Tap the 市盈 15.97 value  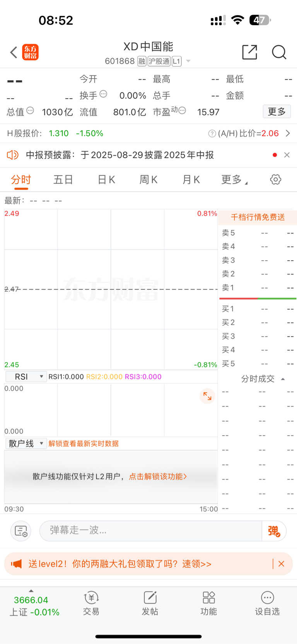click(x=208, y=112)
